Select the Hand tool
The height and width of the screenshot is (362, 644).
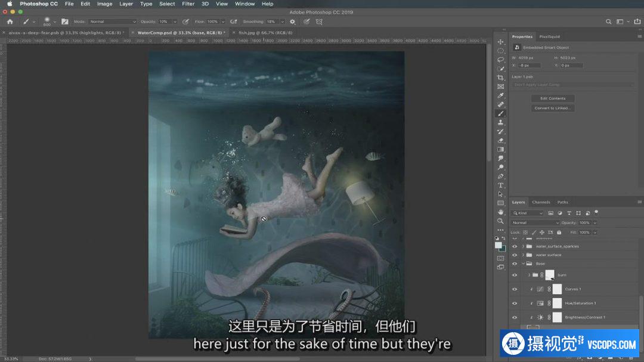pos(500,212)
